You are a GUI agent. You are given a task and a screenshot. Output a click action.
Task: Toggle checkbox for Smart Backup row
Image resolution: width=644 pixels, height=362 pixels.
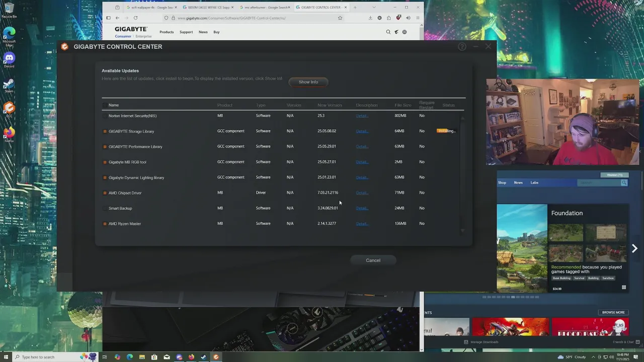(105, 209)
